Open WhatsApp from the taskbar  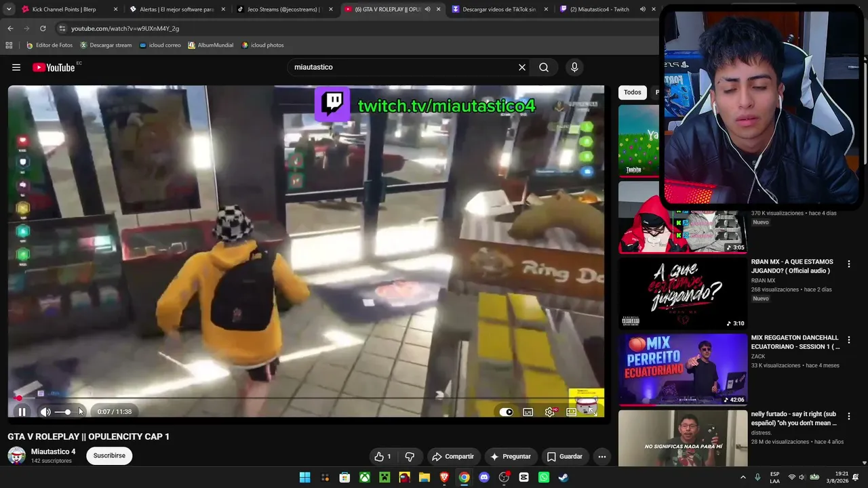click(x=544, y=477)
